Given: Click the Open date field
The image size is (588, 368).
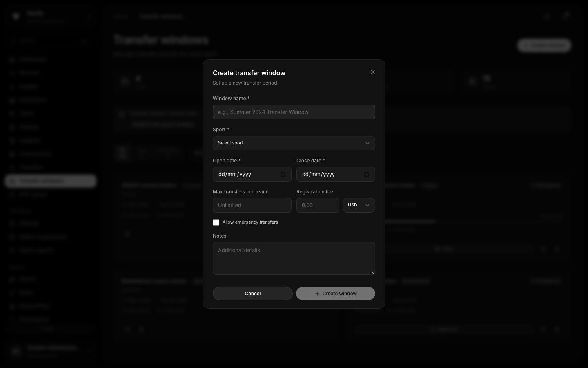Looking at the screenshot, I should [x=252, y=174].
